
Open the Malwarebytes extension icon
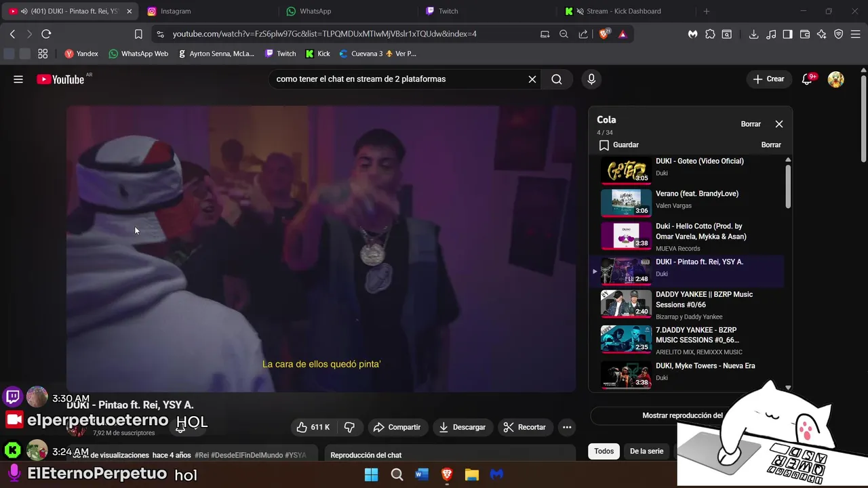pos(692,34)
